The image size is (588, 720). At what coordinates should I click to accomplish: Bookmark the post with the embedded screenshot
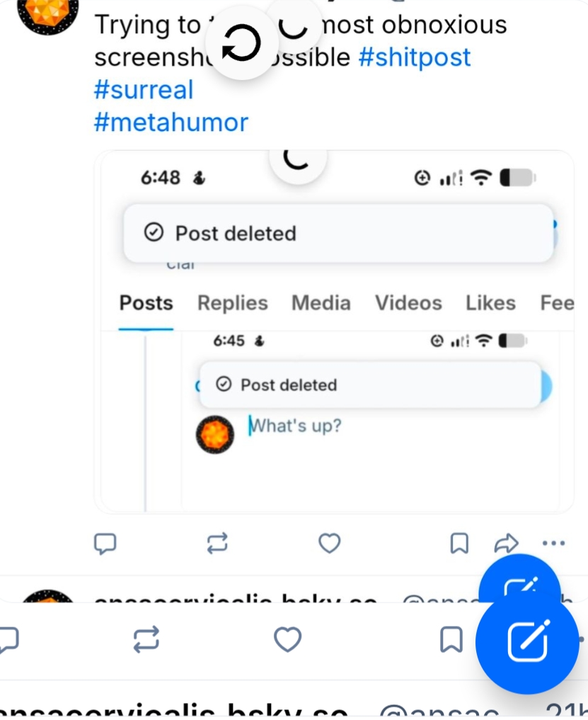click(x=459, y=543)
